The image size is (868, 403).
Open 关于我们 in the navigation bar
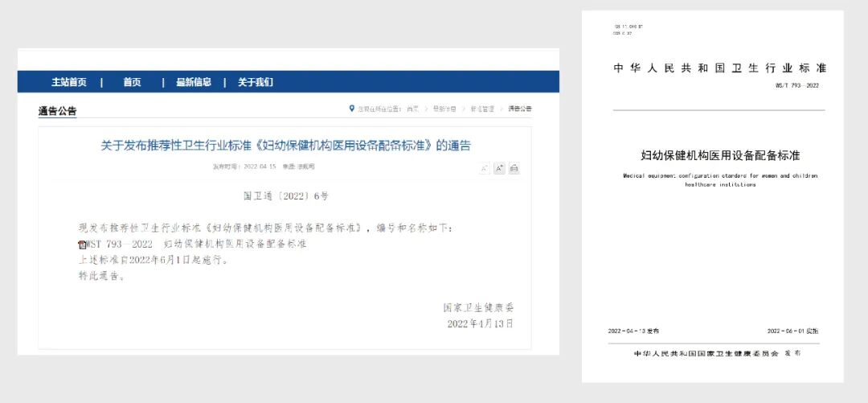[x=256, y=82]
